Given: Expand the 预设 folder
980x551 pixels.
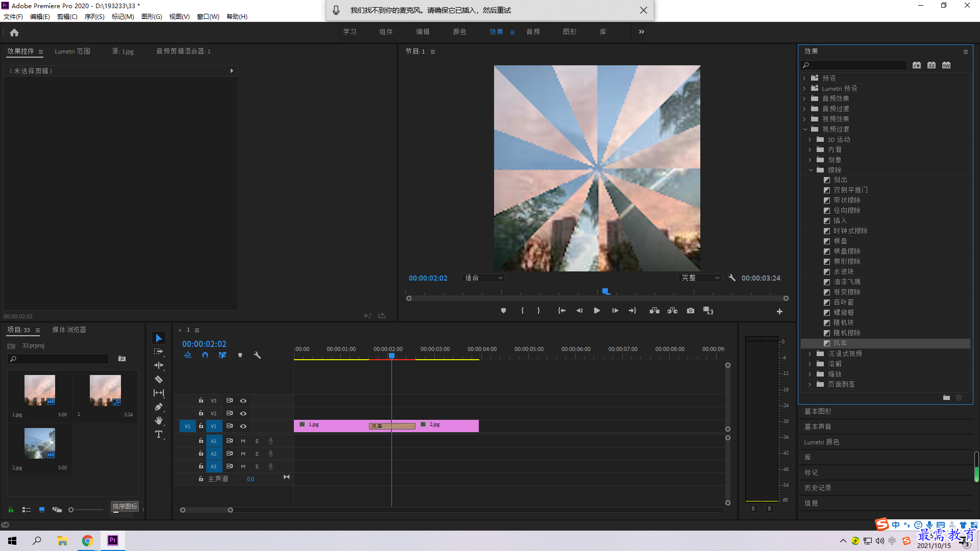Looking at the screenshot, I should [x=804, y=79].
